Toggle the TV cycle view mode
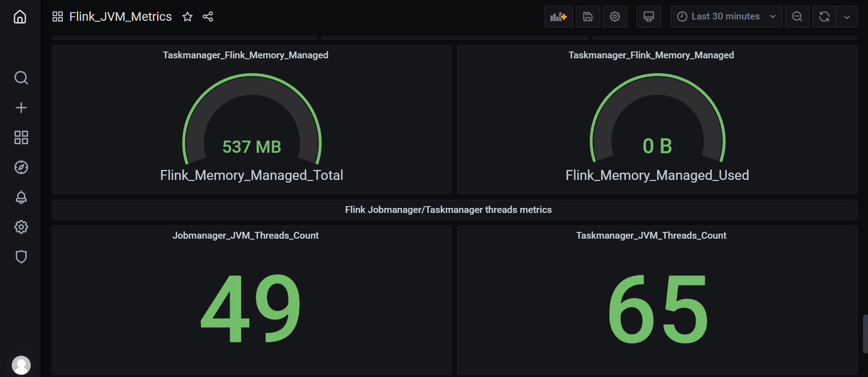 (649, 17)
